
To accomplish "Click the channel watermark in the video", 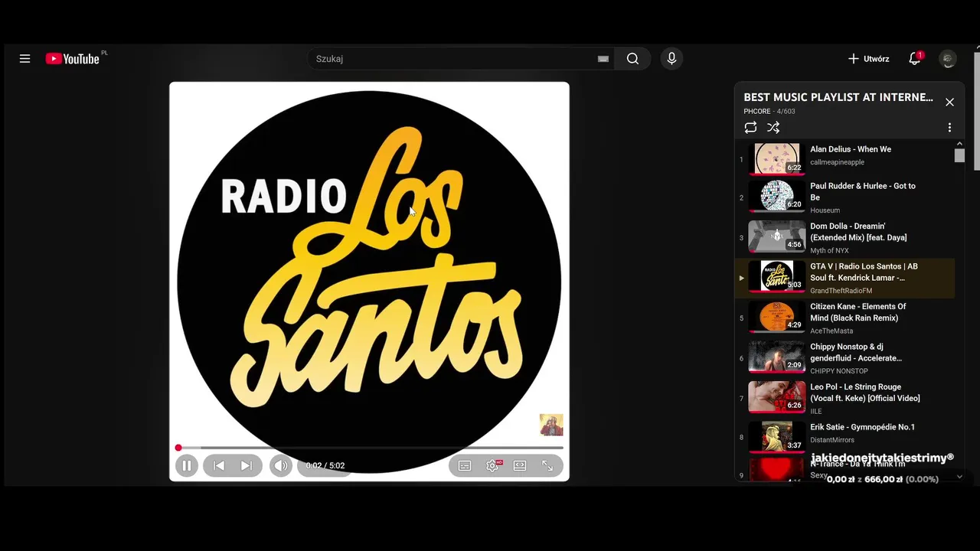I will (x=551, y=425).
